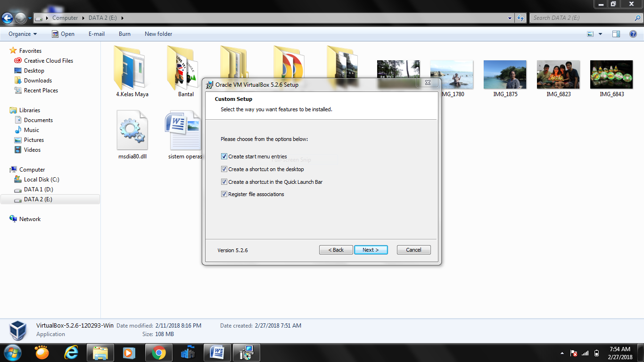Open Explorer help icon
The width and height of the screenshot is (644, 362).
coord(633,34)
